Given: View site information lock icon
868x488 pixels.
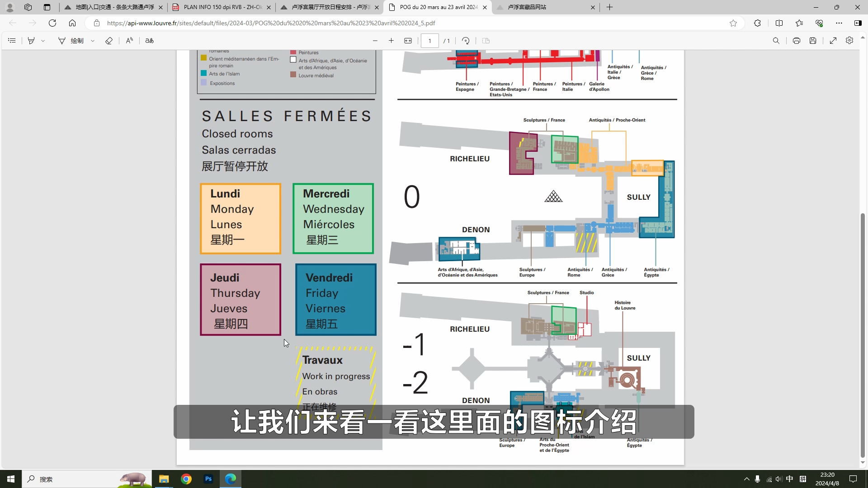Looking at the screenshot, I should click(97, 23).
